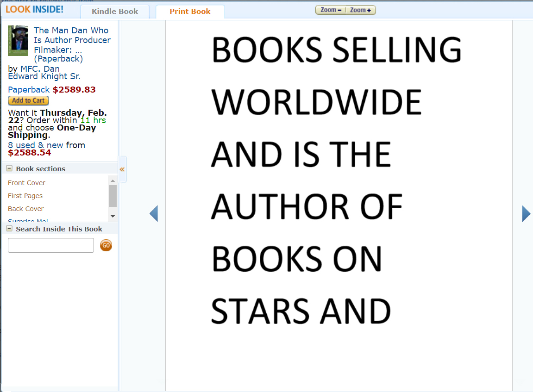Open the 8 used & new offers link

(36, 145)
